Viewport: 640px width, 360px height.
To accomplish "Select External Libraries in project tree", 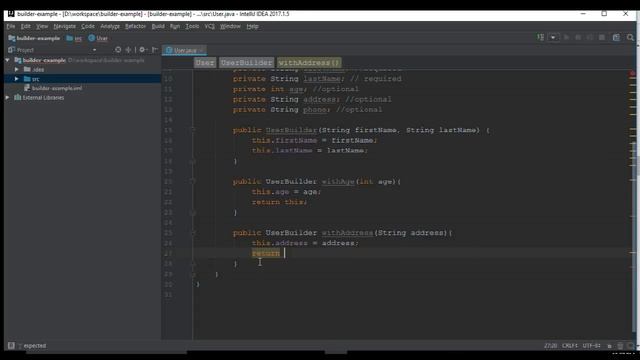I will point(39,98).
